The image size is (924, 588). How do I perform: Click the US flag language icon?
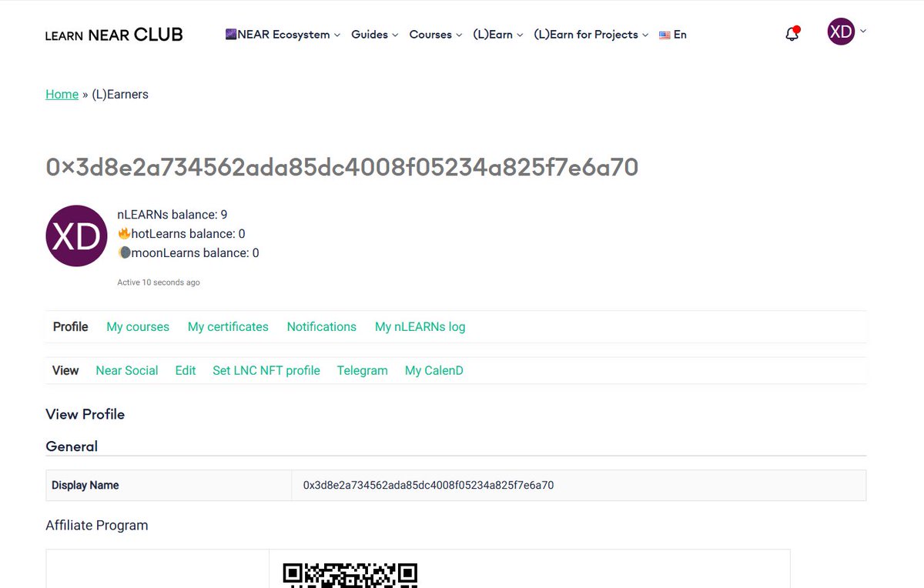tap(665, 35)
